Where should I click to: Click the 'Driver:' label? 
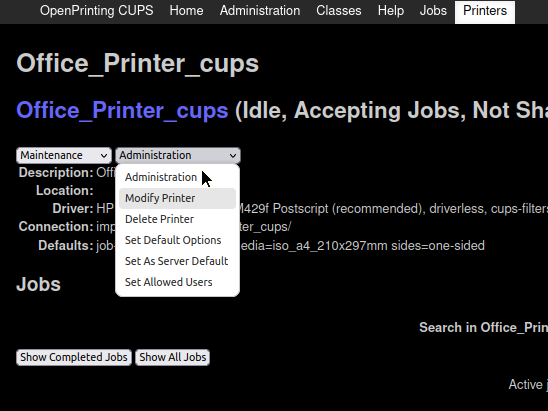click(73, 209)
